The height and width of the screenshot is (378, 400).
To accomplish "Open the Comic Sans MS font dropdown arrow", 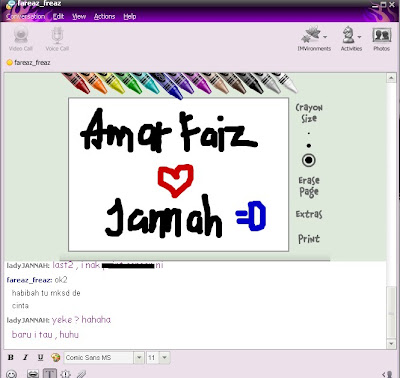I will tap(139, 358).
